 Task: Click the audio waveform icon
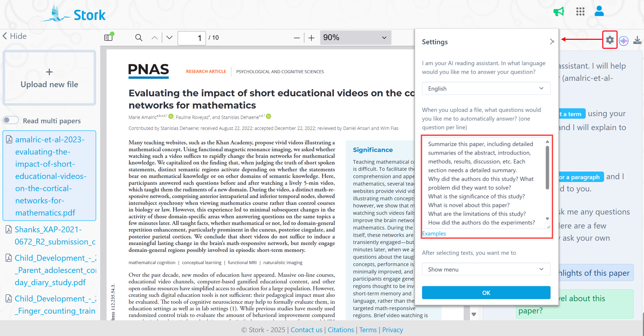624,41
